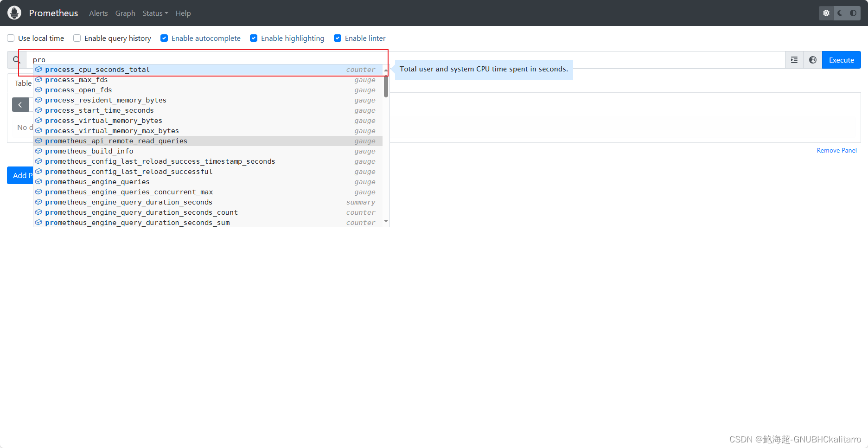Click the globe icon beside Execute
This screenshot has height=448, width=868.
coord(812,60)
